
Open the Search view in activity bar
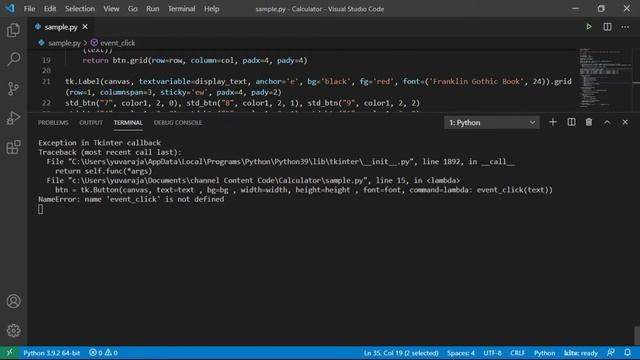pos(13,59)
